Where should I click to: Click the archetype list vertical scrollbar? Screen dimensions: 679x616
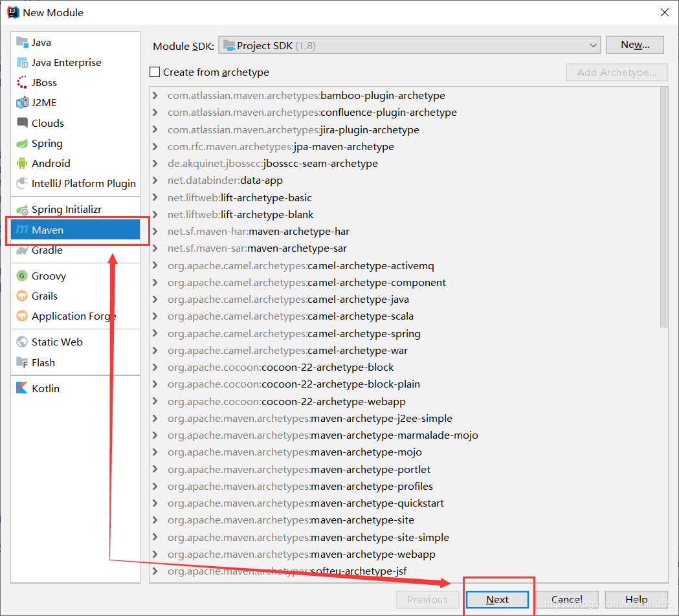click(663, 207)
